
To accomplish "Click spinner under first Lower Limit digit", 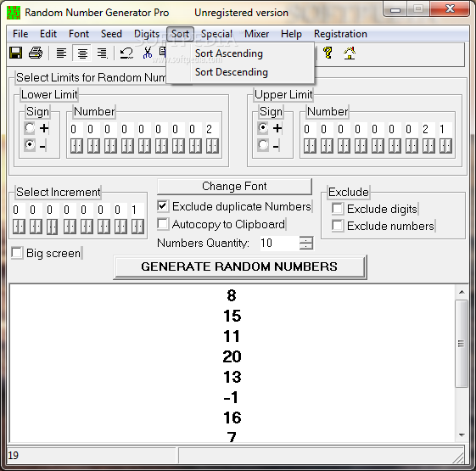I will coord(76,146).
